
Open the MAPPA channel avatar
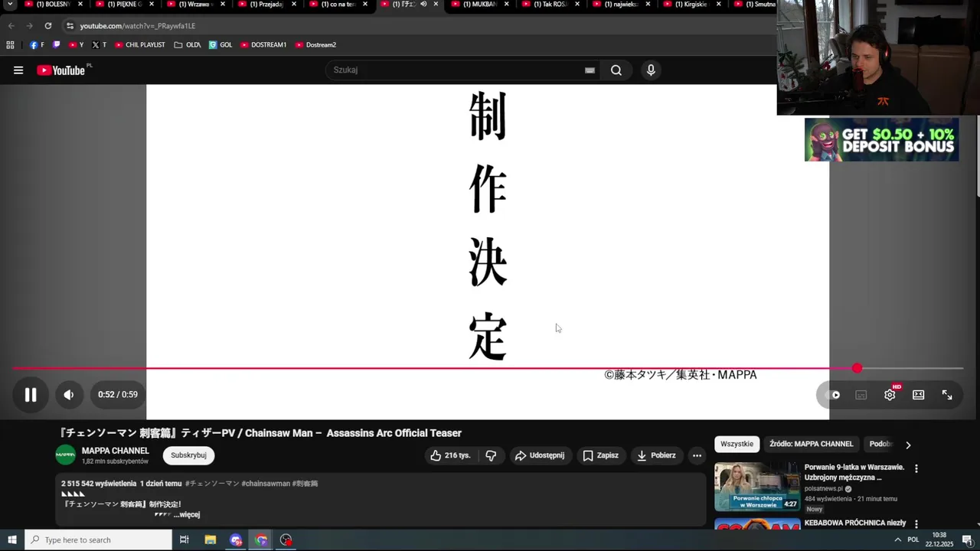[66, 455]
